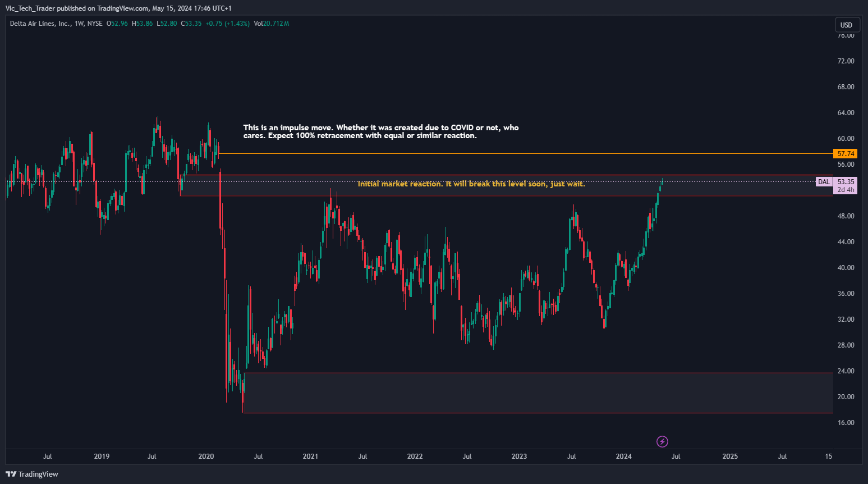Click the 2022 label on time axis
This screenshot has height=484, width=868.
415,456
